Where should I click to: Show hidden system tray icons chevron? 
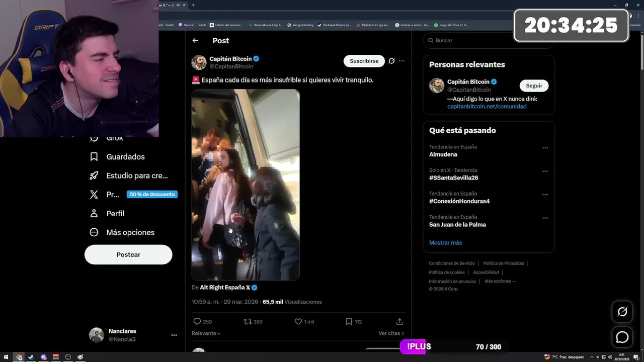coord(591,357)
